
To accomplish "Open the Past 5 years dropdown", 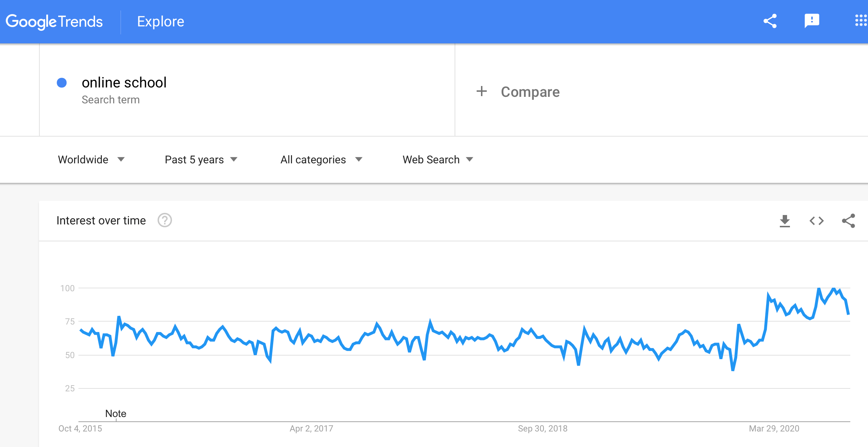I will tap(201, 159).
